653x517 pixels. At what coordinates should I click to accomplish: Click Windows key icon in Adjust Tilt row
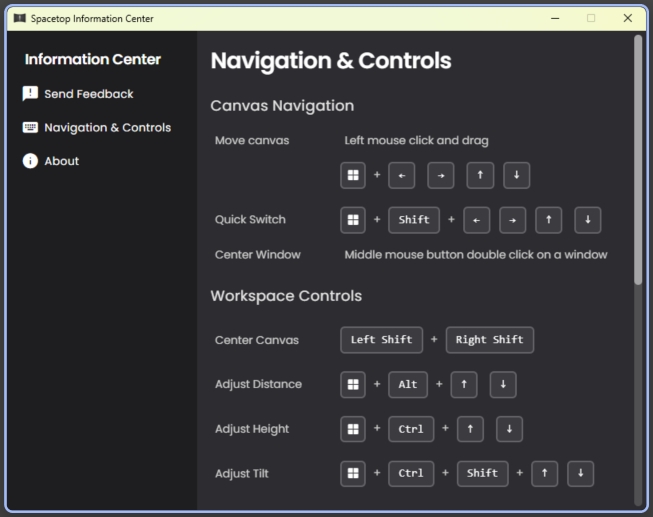pos(353,474)
